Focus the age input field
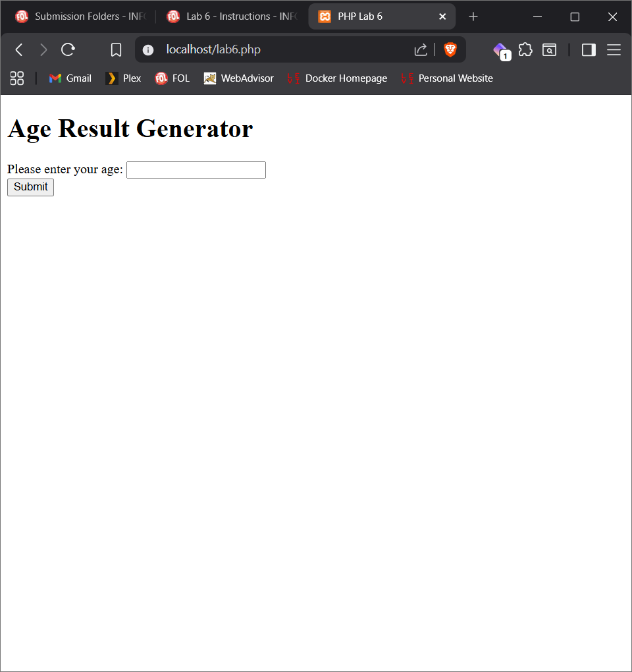 pyautogui.click(x=196, y=170)
